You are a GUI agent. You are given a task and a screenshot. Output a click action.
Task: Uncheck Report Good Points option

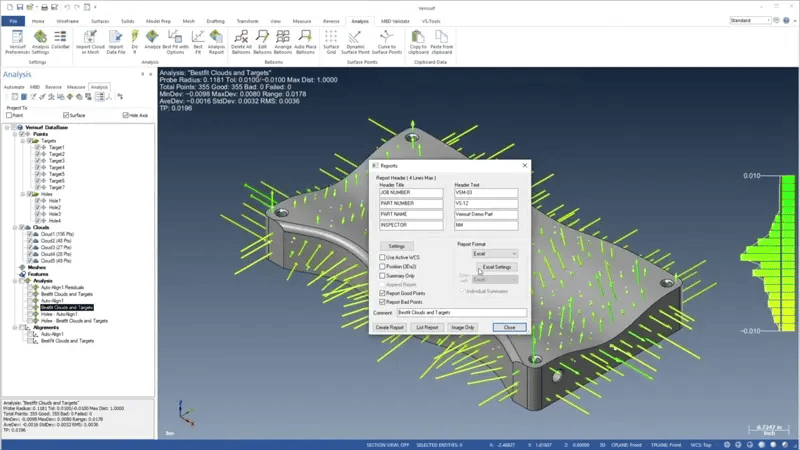coord(382,293)
